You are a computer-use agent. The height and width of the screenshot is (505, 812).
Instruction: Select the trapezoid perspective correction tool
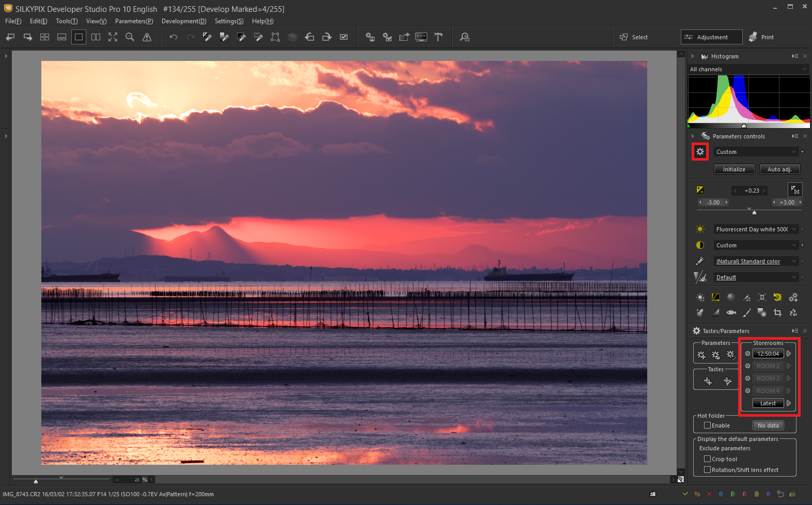tap(275, 37)
